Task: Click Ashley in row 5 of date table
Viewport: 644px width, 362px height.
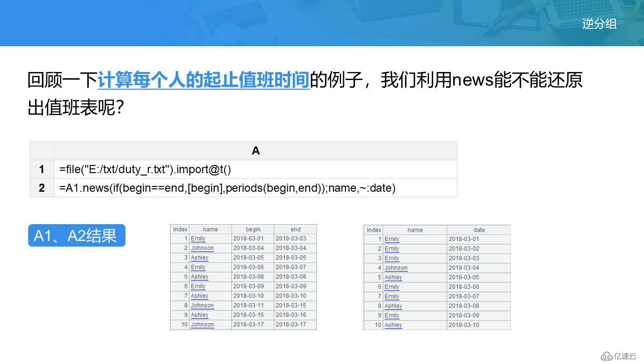Action: click(393, 277)
